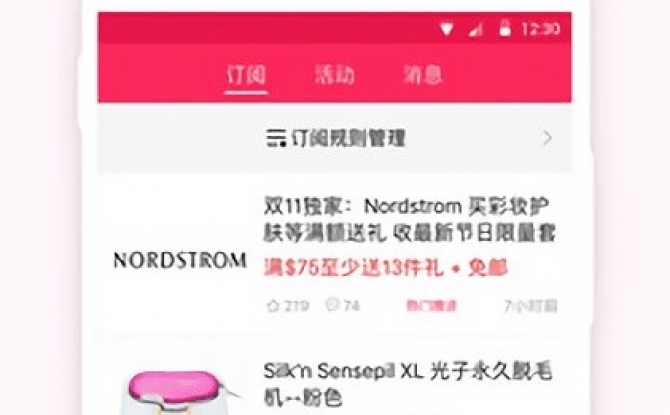Click the 12:30 clock in status bar

[541, 29]
